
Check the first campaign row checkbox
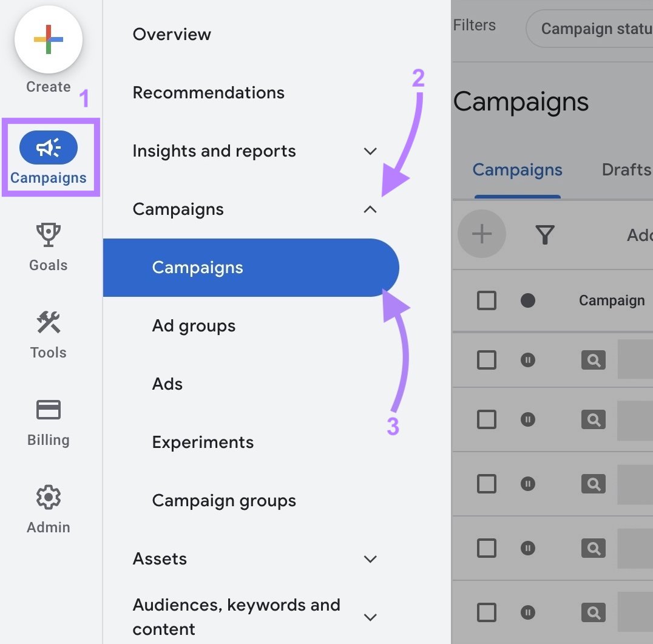click(x=486, y=359)
